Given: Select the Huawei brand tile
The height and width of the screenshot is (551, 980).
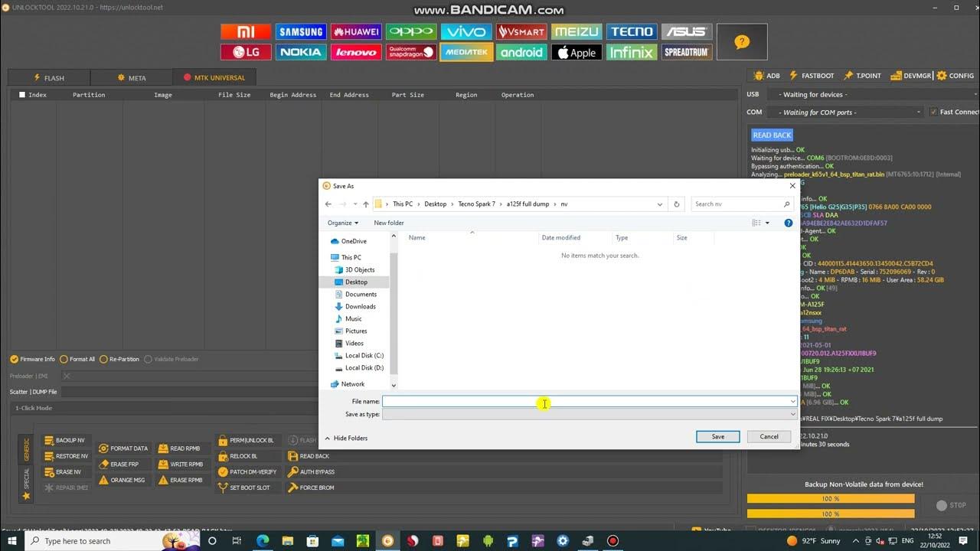Looking at the screenshot, I should click(356, 31).
